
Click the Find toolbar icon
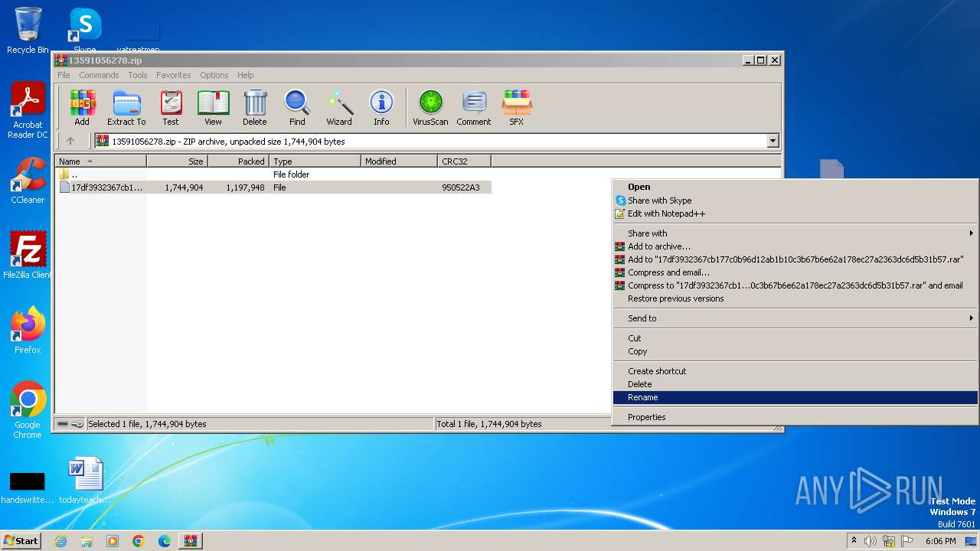[297, 107]
